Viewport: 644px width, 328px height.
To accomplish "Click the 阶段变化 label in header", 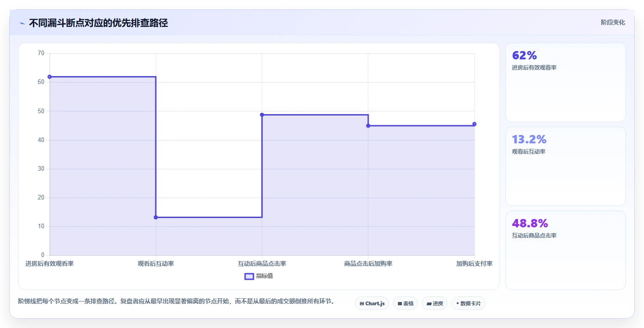I will click(x=613, y=22).
